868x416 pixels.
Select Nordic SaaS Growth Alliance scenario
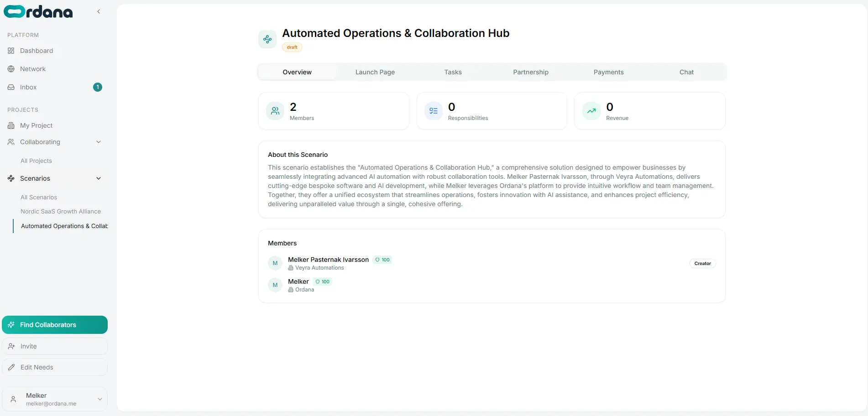click(x=61, y=212)
